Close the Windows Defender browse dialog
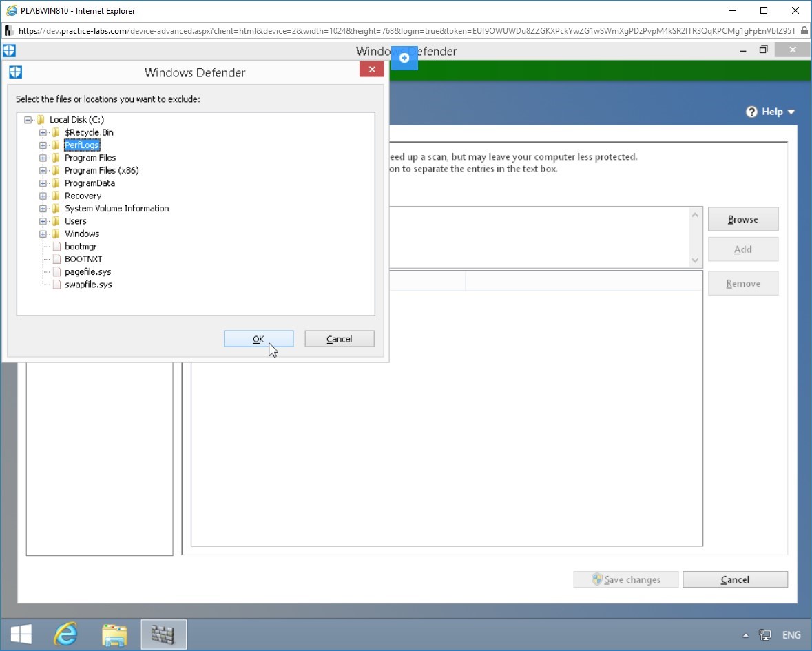 [x=371, y=70]
